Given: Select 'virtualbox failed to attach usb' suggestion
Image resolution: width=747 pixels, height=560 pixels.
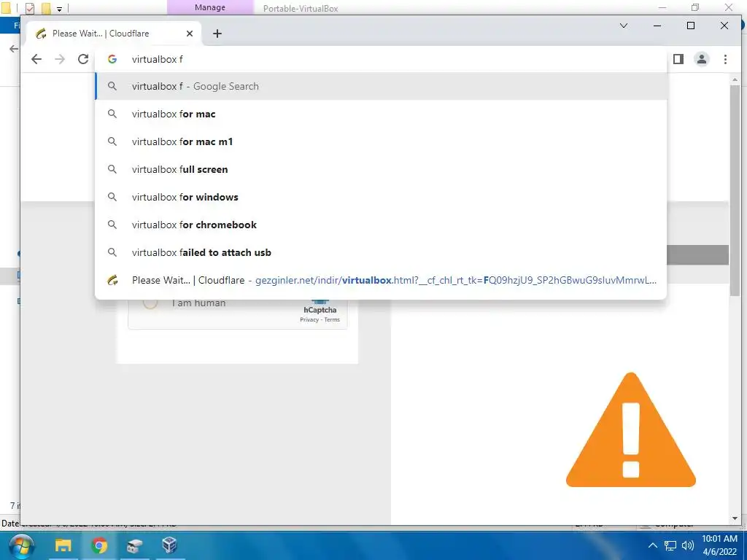Looking at the screenshot, I should (x=381, y=252).
